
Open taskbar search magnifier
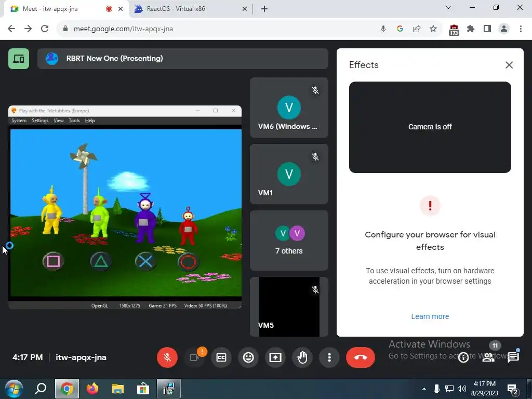(41, 389)
